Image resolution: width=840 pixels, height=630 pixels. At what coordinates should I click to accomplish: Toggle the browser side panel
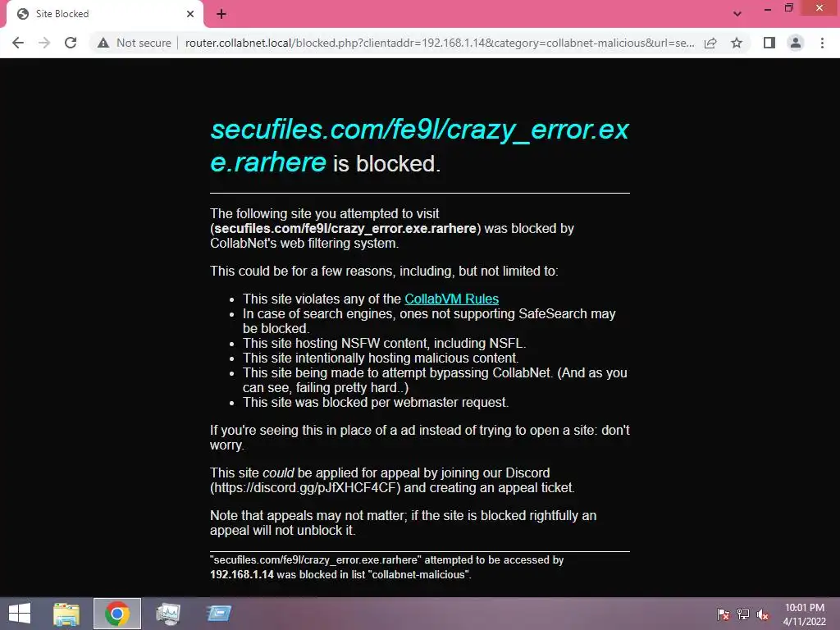769,43
